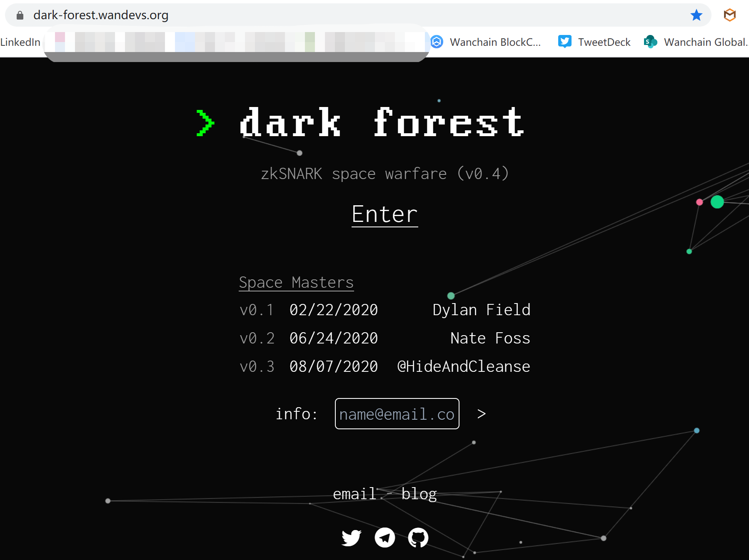Image resolution: width=749 pixels, height=560 pixels.
Task: Click the padlock site security icon
Action: (x=20, y=15)
